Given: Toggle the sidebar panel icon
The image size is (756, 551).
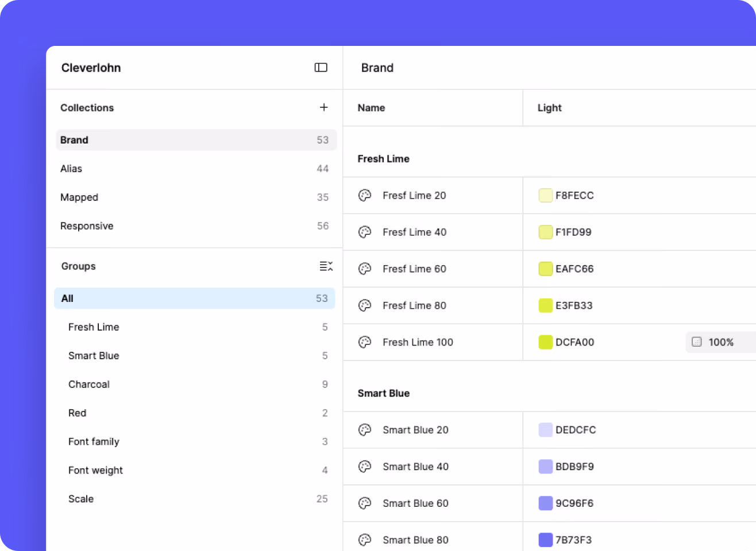Looking at the screenshot, I should pos(321,68).
